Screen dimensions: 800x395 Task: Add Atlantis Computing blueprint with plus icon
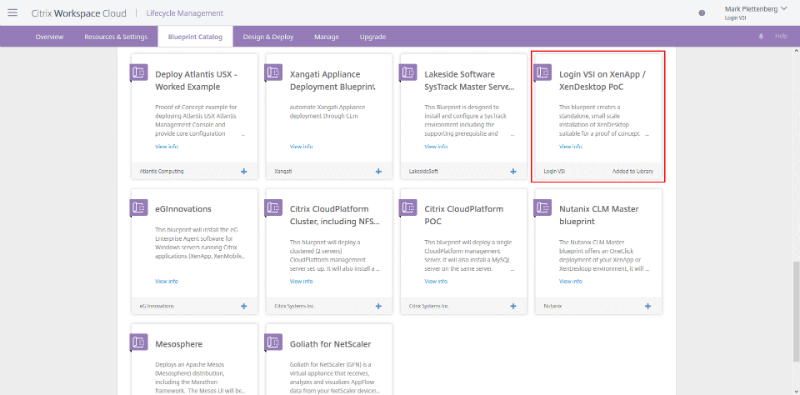[244, 171]
